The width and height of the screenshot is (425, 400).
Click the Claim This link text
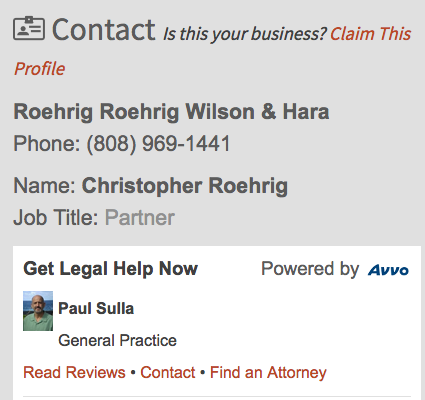pyautogui.click(x=370, y=34)
